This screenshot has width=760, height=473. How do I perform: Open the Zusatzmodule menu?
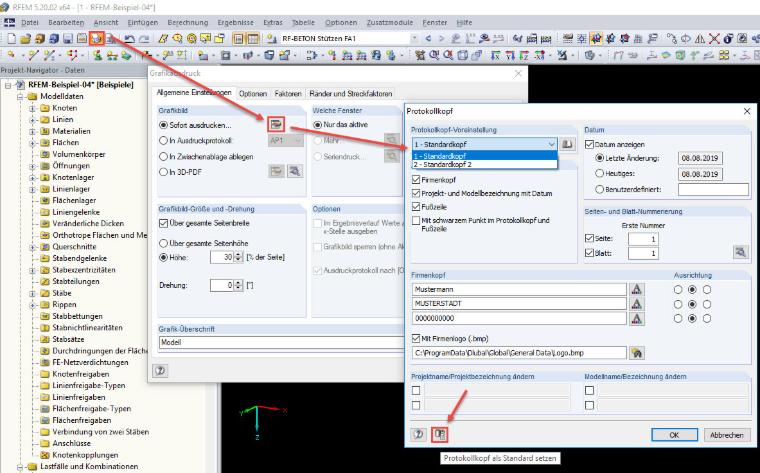coord(390,23)
